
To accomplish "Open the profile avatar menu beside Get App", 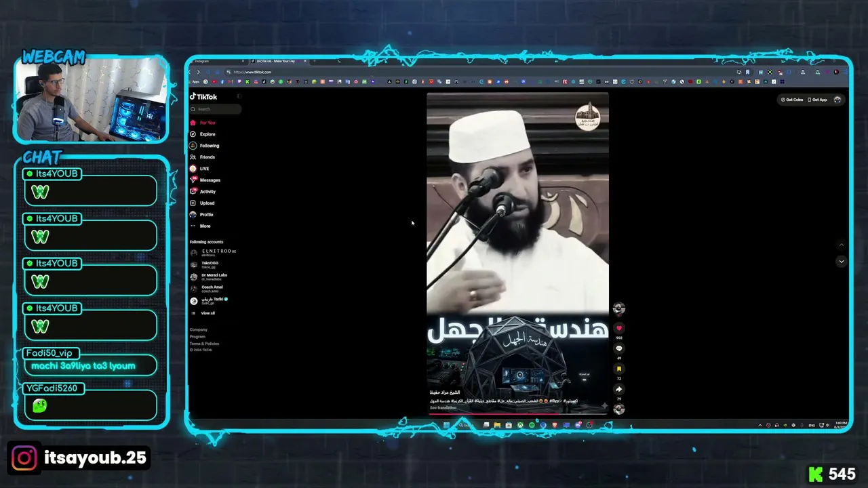I will [x=837, y=100].
